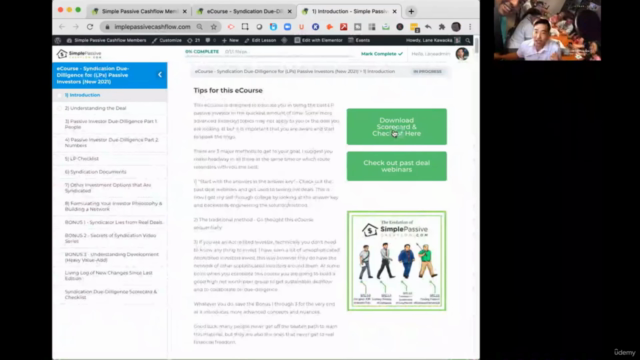This screenshot has width=640, height=360.
Task: Click the presenter webcam video thumbnail
Action: 547,30
